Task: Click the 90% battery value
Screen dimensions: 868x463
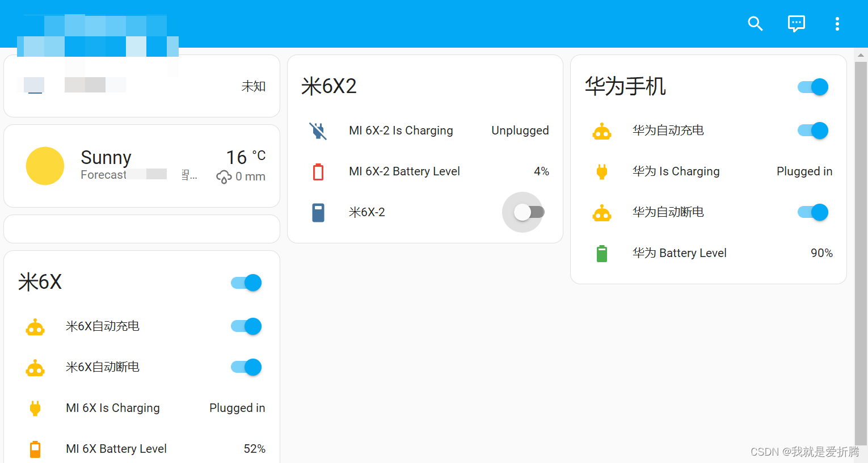Action: pyautogui.click(x=822, y=253)
